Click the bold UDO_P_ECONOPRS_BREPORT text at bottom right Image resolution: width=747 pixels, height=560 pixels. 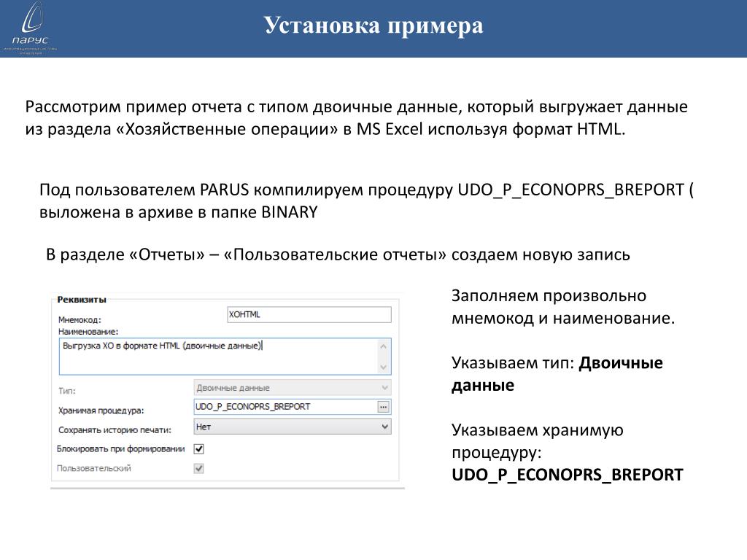[568, 475]
